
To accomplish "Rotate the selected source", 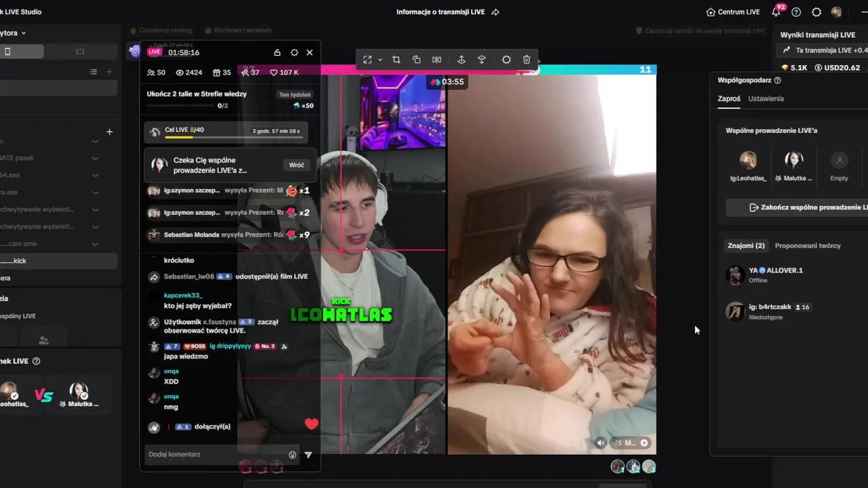I will point(416,60).
